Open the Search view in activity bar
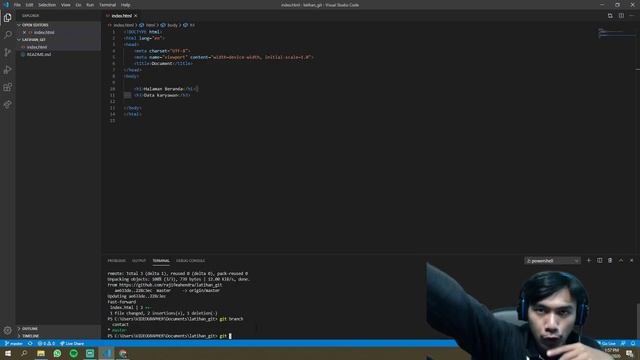Image resolution: width=640 pixels, height=360 pixels. [x=7, y=35]
